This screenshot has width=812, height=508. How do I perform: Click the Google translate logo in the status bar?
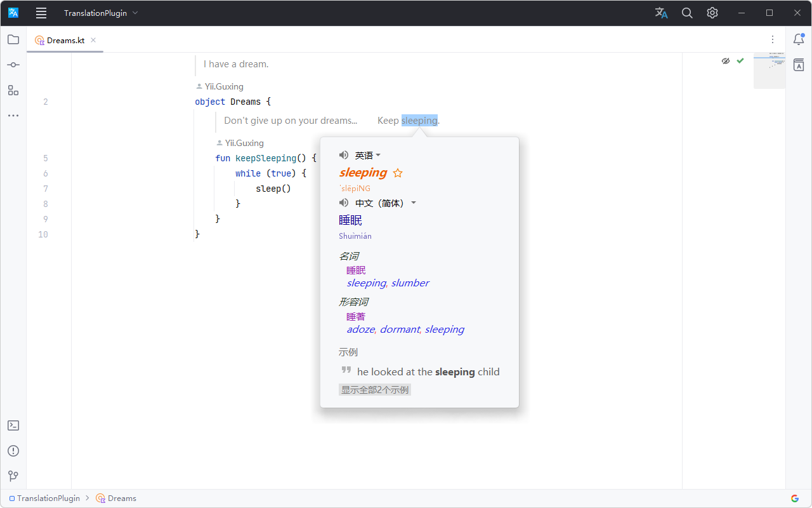pyautogui.click(x=794, y=498)
